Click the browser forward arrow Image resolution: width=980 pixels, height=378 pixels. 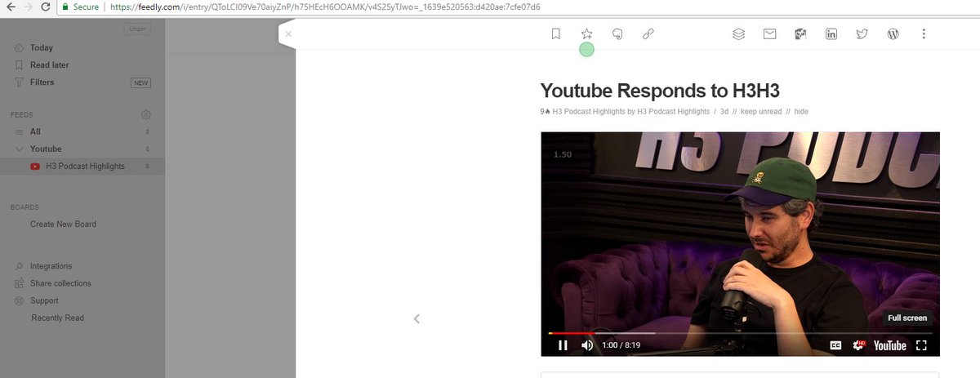click(29, 7)
